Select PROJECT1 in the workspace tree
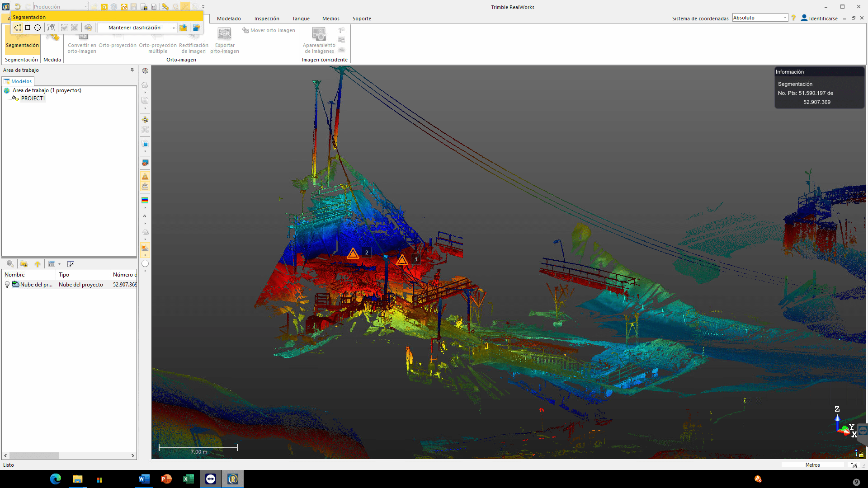This screenshot has width=868, height=488. click(x=33, y=98)
